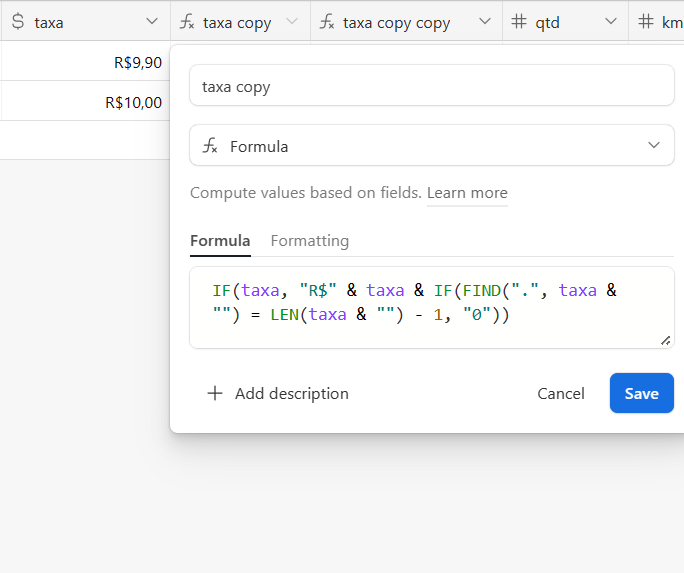Click inside the formula code editor
Screen dimensions: 684x573
tap(432, 307)
